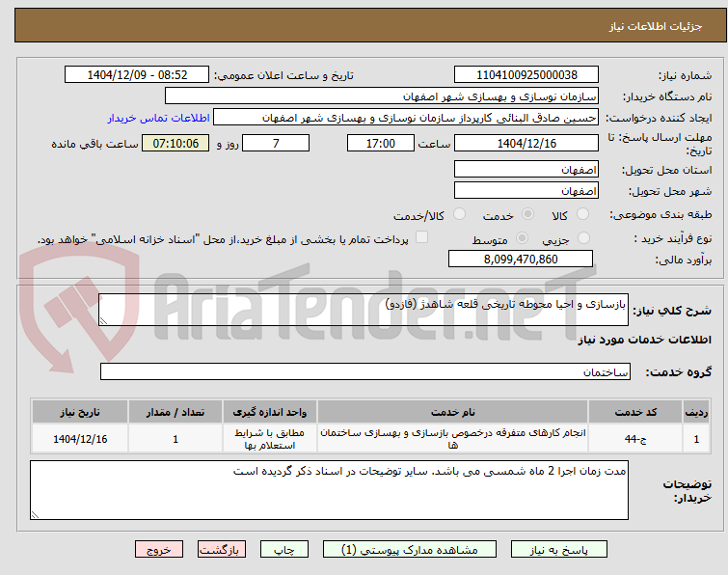Screen dimensions: 728x575
Task: Click the table date cell 1404/12/16
Action: [80, 439]
